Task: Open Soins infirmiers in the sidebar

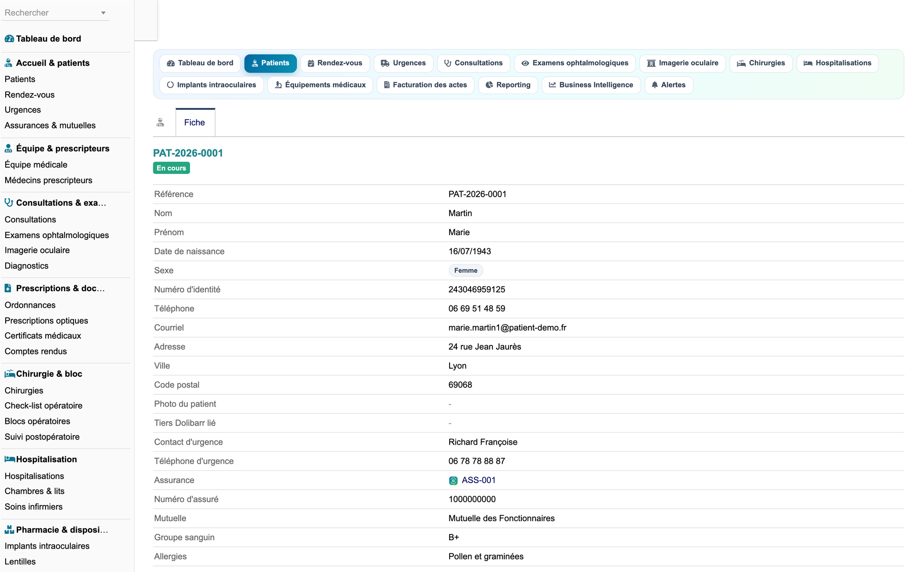Action: 34,507
